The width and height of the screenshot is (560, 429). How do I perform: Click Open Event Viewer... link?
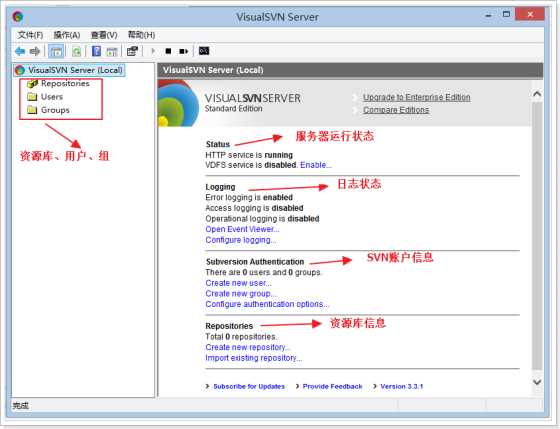(242, 229)
